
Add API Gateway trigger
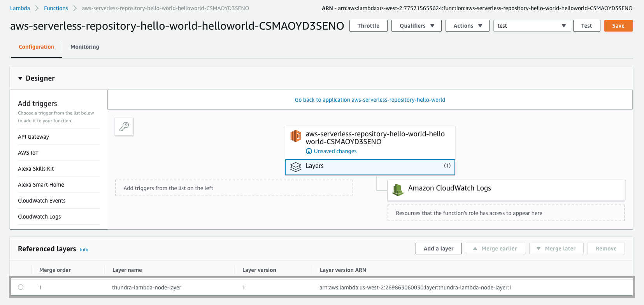pos(33,137)
